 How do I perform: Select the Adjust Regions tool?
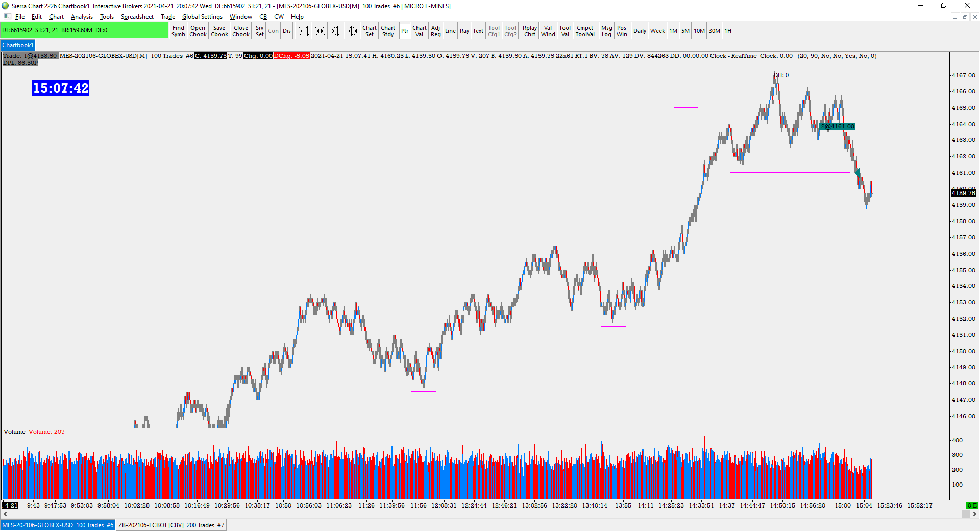(435, 31)
